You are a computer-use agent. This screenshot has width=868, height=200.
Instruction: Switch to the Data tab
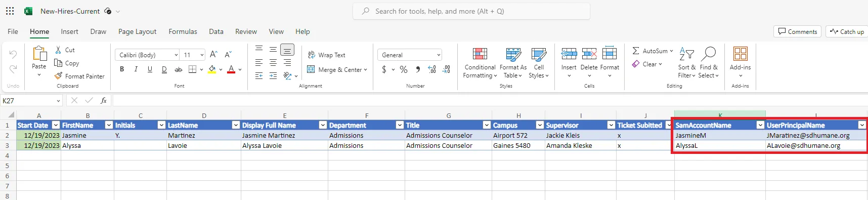(216, 31)
